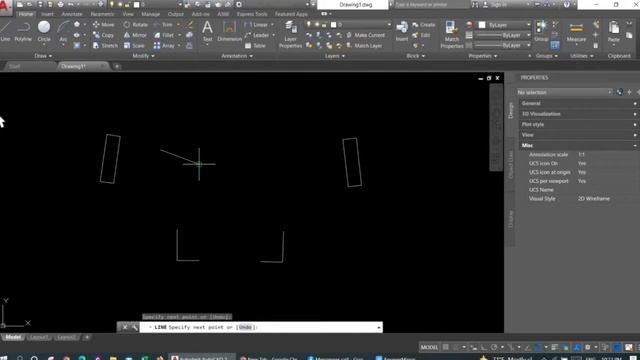Select the Circle tool
This screenshot has width=640, height=360.
[x=44, y=32]
